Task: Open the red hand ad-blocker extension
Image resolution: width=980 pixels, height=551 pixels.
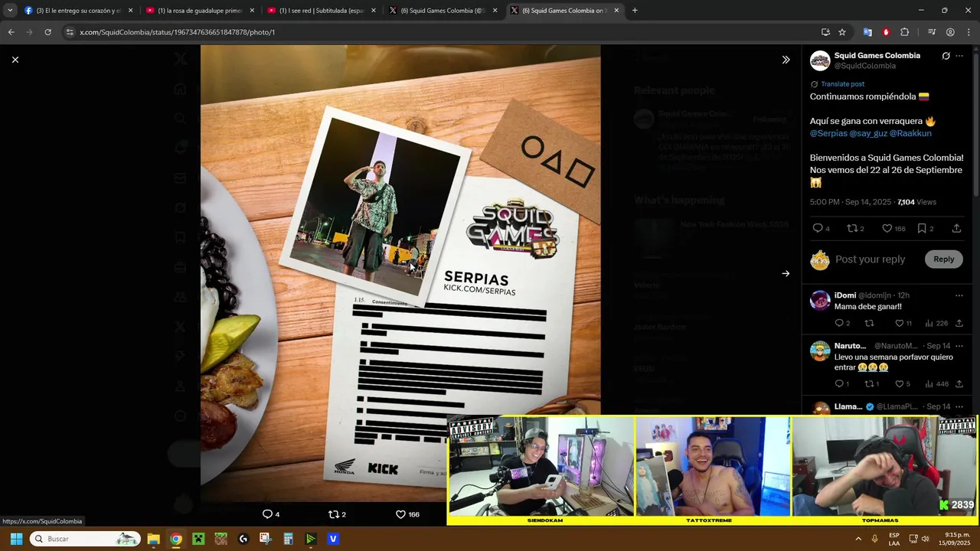Action: pos(886,32)
